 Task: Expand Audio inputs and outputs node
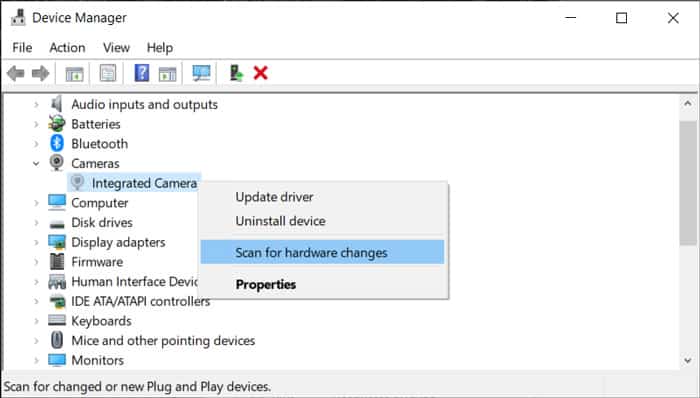click(37, 104)
